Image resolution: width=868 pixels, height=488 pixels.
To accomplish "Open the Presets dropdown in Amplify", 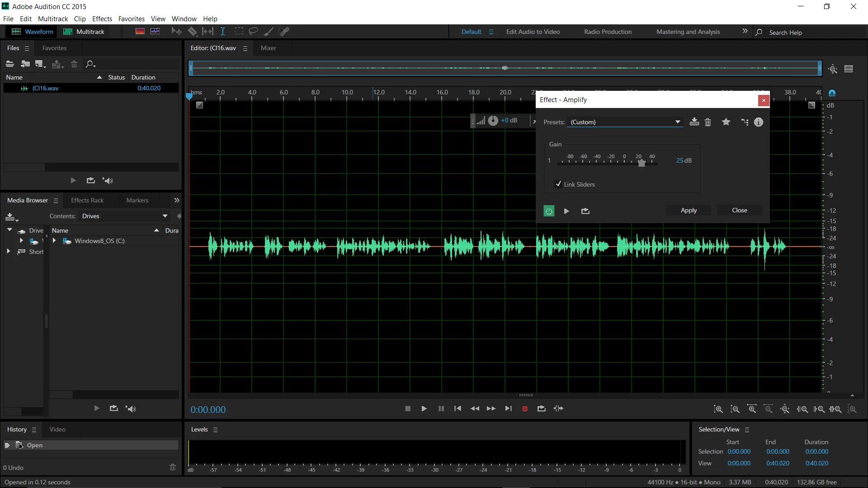I will click(x=677, y=122).
